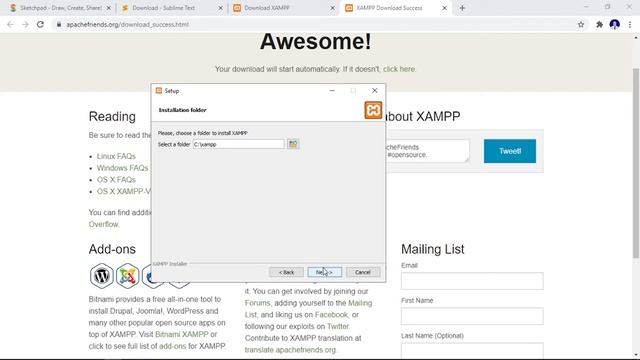Close the Setup dialog window
The image size is (640, 360).
375,91
